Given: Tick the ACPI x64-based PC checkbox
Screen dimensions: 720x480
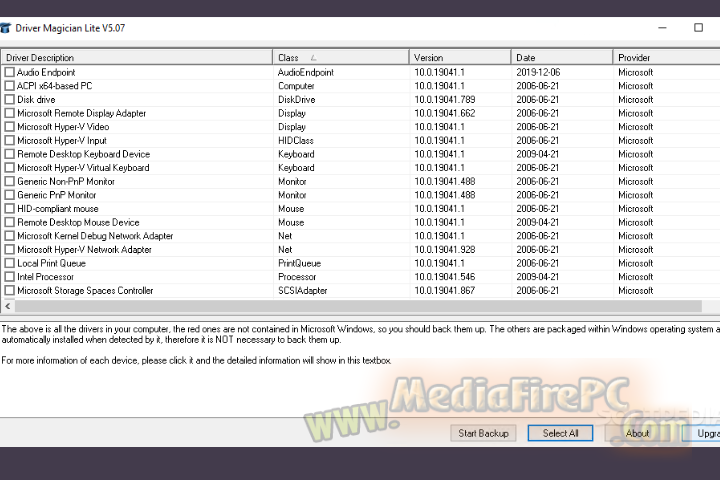Looking at the screenshot, I should click(x=9, y=86).
